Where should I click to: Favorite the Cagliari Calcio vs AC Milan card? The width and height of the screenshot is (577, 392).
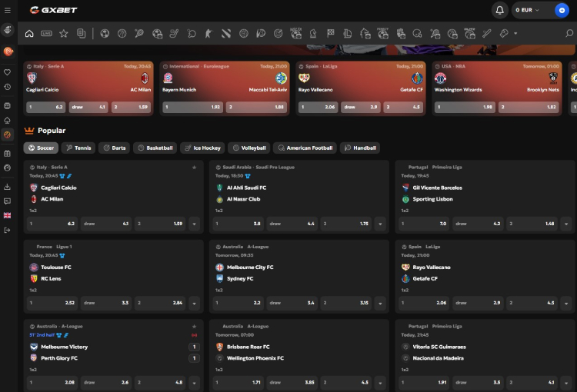(x=195, y=168)
